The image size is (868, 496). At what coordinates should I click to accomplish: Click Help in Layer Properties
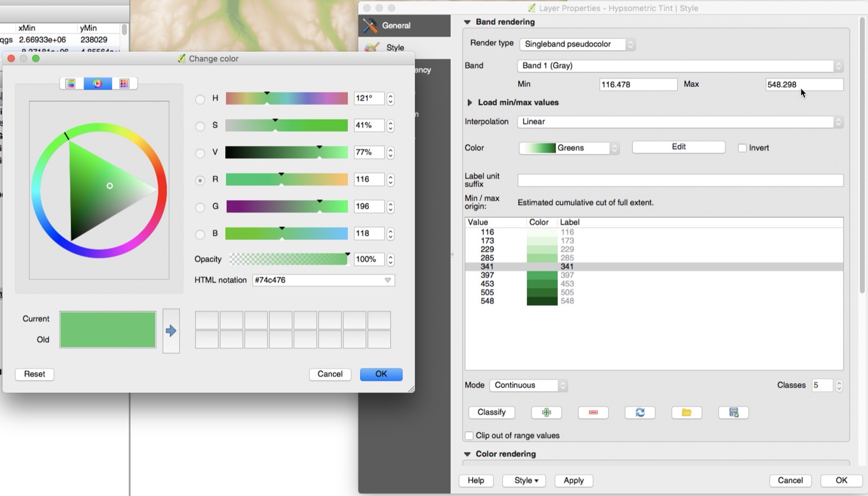tap(476, 481)
